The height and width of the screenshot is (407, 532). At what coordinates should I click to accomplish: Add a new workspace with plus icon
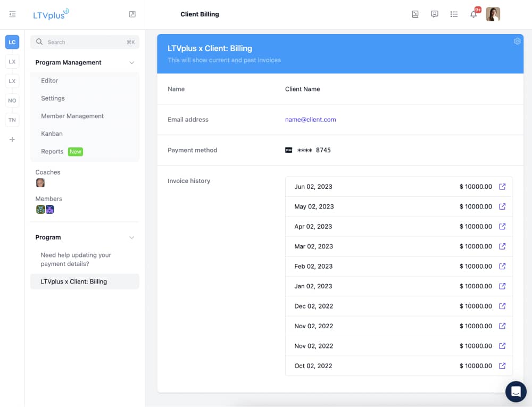tap(12, 139)
